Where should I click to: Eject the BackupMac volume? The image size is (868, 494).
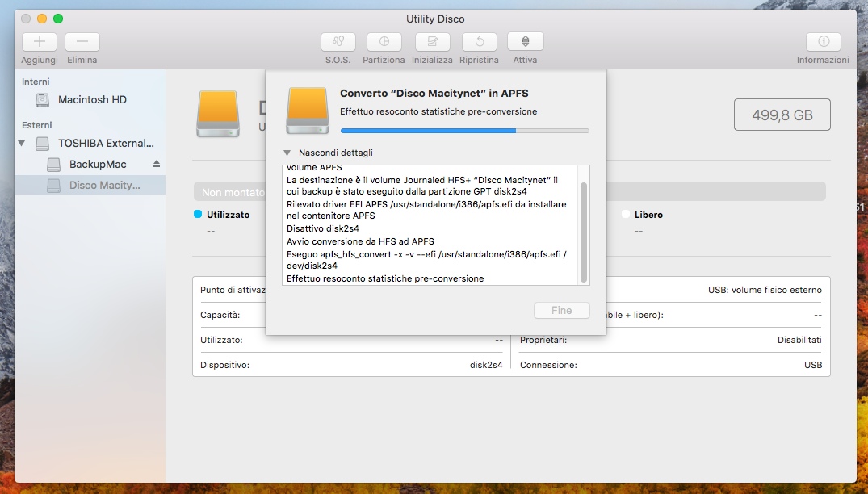[x=157, y=164]
